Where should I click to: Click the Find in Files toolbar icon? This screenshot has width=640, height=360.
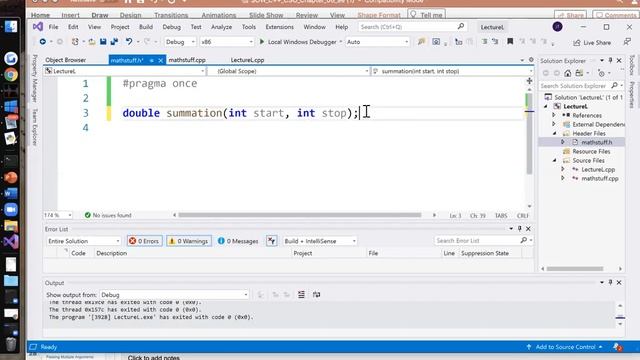(x=421, y=42)
